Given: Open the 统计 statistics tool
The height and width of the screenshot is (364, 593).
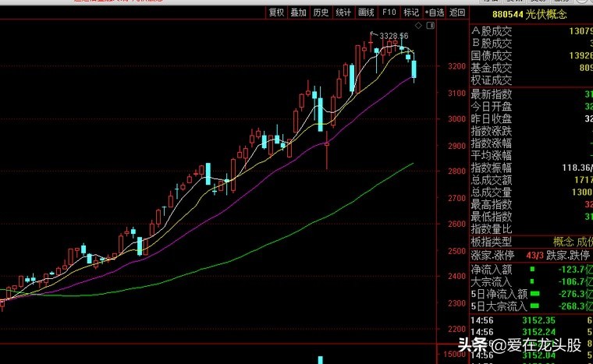Looking at the screenshot, I should tap(343, 12).
